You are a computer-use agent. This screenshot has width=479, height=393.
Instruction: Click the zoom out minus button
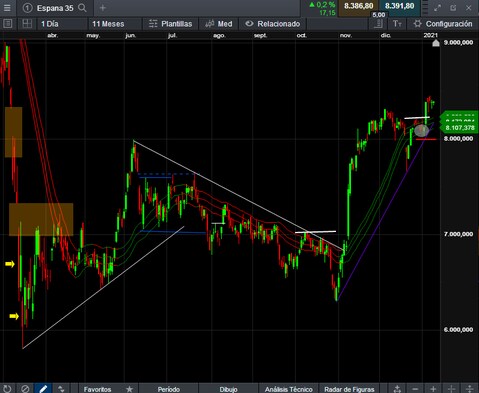point(415,389)
